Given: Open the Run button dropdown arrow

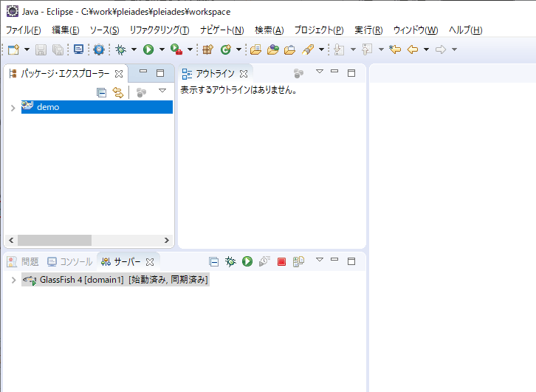Looking at the screenshot, I should tap(161, 49).
